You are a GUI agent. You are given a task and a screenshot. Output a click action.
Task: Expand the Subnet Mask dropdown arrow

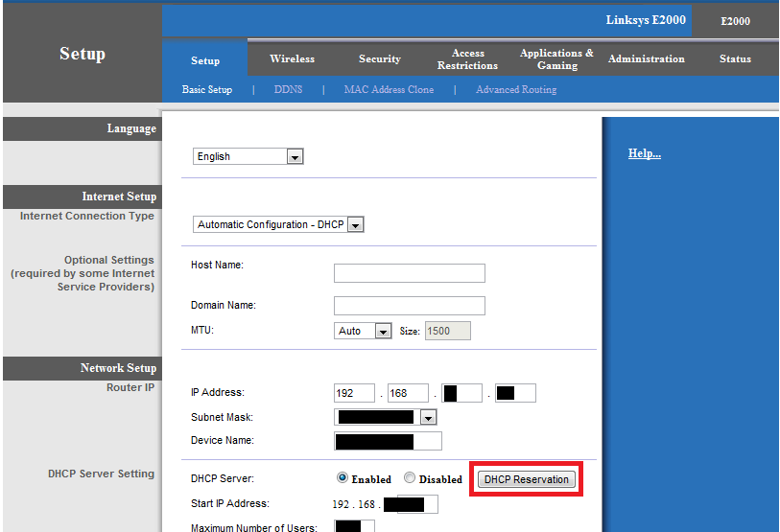coord(428,418)
